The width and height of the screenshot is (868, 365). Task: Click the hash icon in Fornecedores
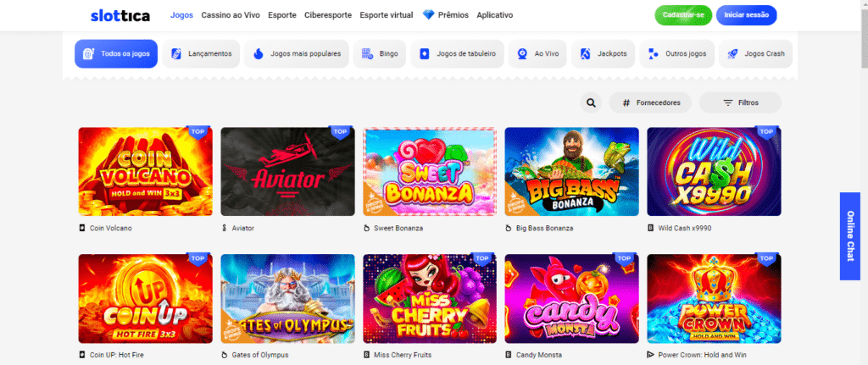[x=626, y=102]
